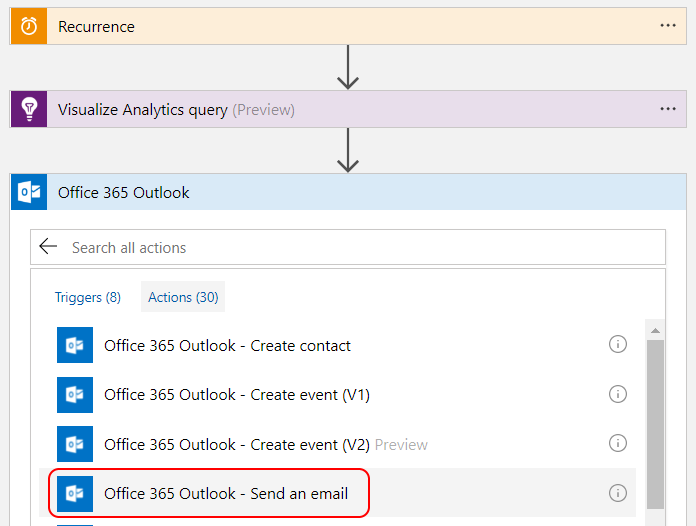Show info for Send an email action
Viewport: 696px width, 526px height.
pos(618,493)
